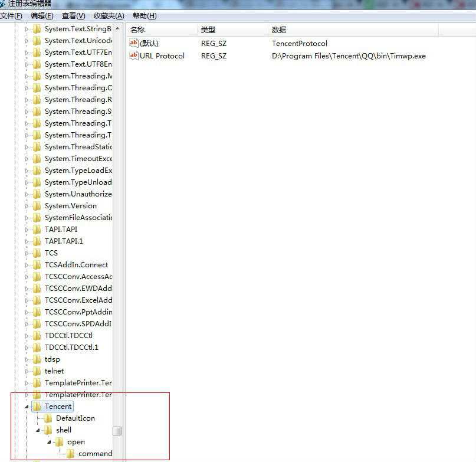476x462 pixels.
Task: Click the URL Protocol value name
Action: coord(162,56)
